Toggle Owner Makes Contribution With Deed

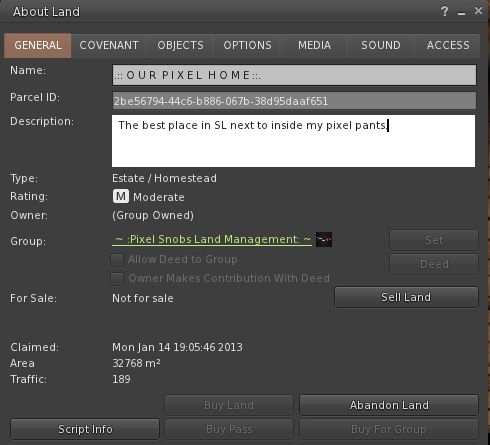(117, 279)
